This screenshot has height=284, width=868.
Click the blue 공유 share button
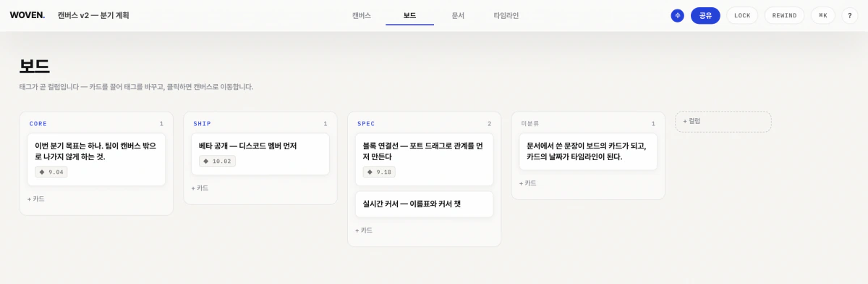[x=705, y=15]
